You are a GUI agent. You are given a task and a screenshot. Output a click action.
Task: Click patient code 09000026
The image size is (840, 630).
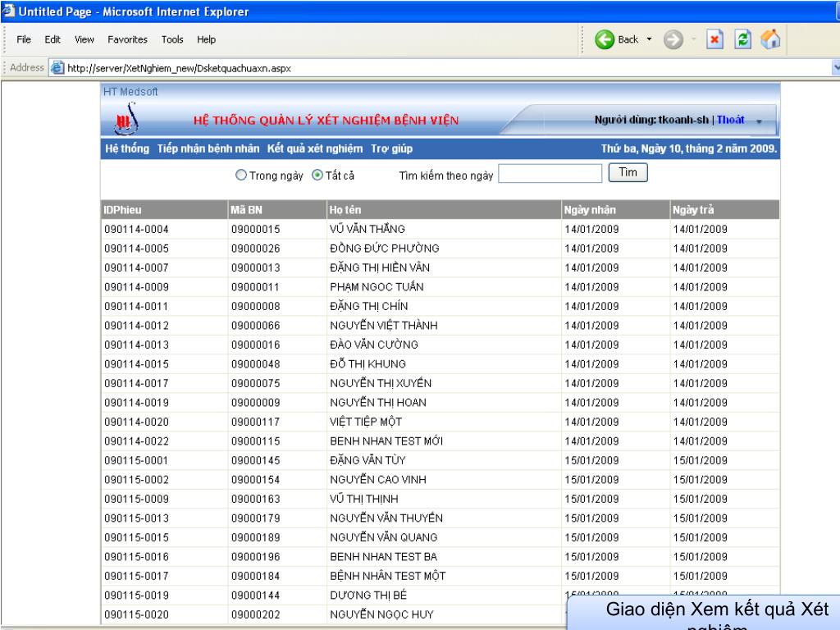(x=256, y=249)
